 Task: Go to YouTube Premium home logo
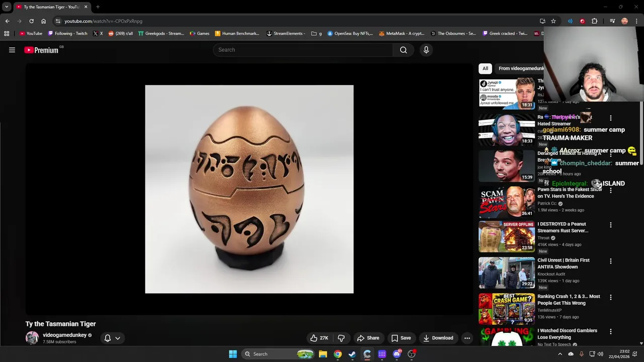click(41, 50)
